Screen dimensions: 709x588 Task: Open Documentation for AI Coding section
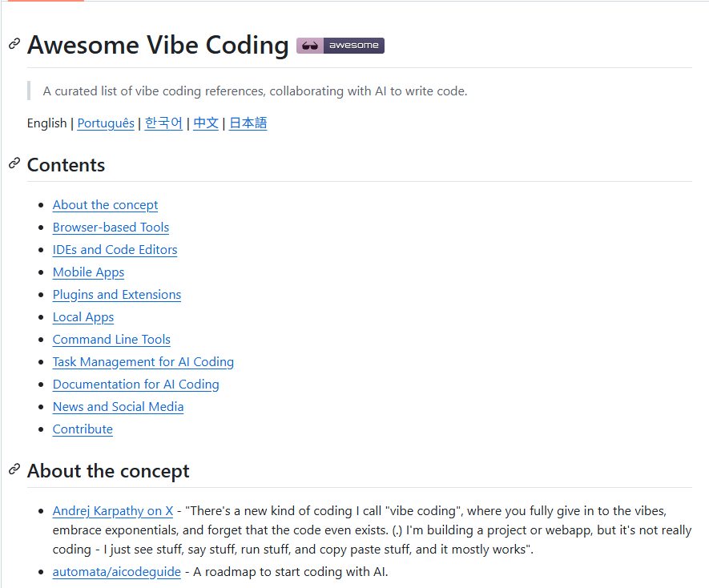pos(135,385)
